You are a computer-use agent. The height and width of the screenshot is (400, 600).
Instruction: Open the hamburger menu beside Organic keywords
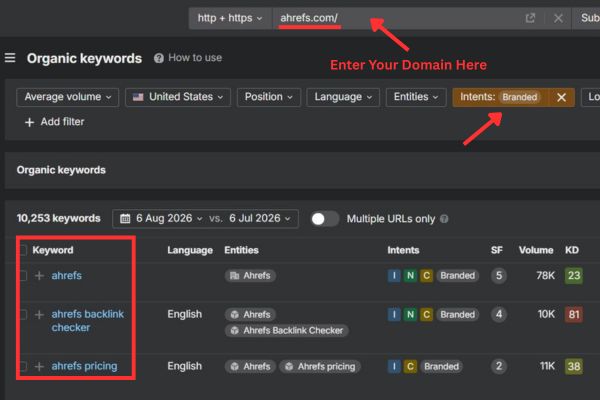click(10, 58)
